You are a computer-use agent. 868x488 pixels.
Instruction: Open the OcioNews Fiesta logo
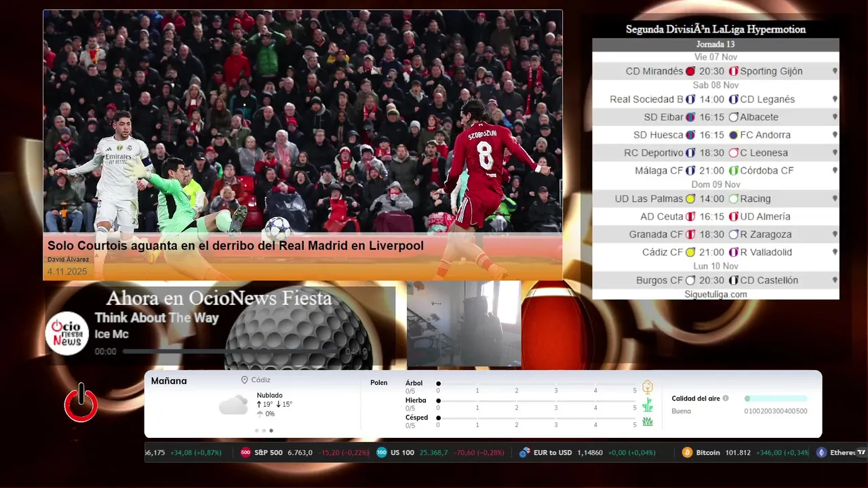point(67,333)
